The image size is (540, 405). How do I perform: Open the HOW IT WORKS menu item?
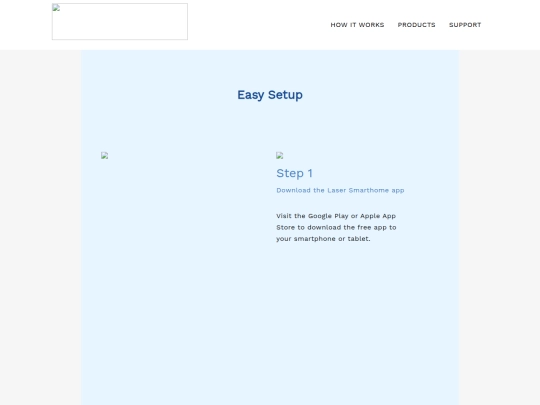coord(357,25)
